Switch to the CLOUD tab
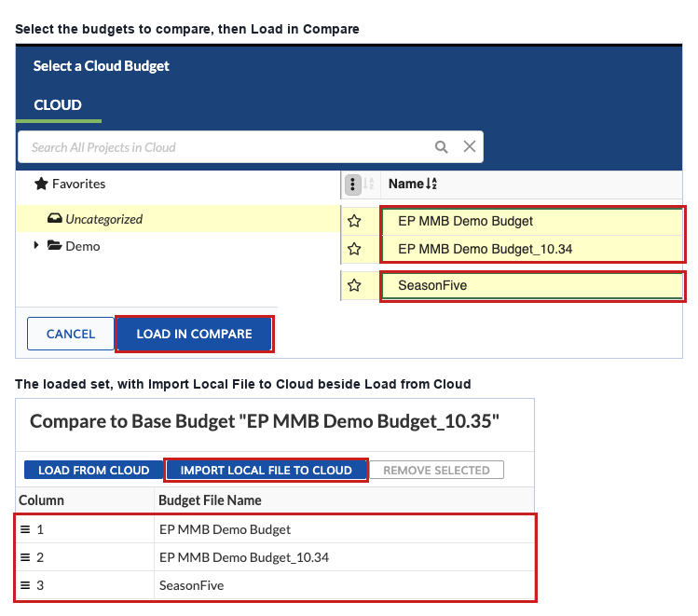 pyautogui.click(x=58, y=105)
